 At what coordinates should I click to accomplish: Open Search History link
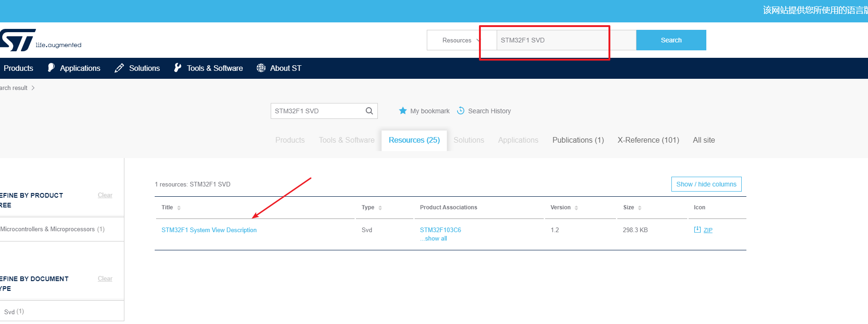[489, 111]
